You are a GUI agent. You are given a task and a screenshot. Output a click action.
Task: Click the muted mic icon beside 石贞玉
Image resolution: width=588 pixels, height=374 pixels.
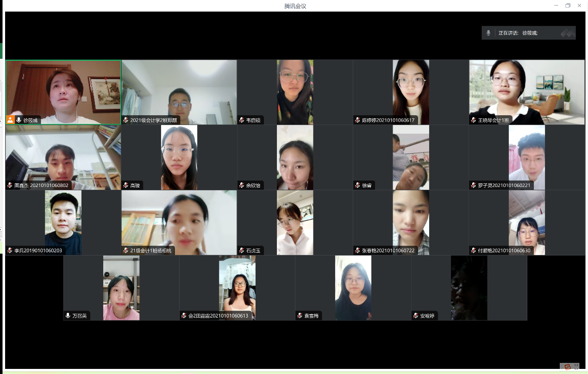pyautogui.click(x=242, y=251)
